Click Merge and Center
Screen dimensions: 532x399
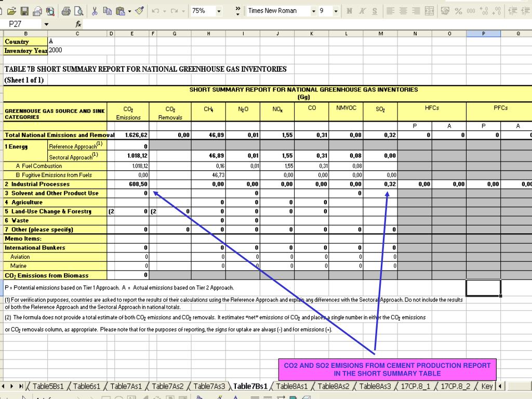click(x=429, y=11)
